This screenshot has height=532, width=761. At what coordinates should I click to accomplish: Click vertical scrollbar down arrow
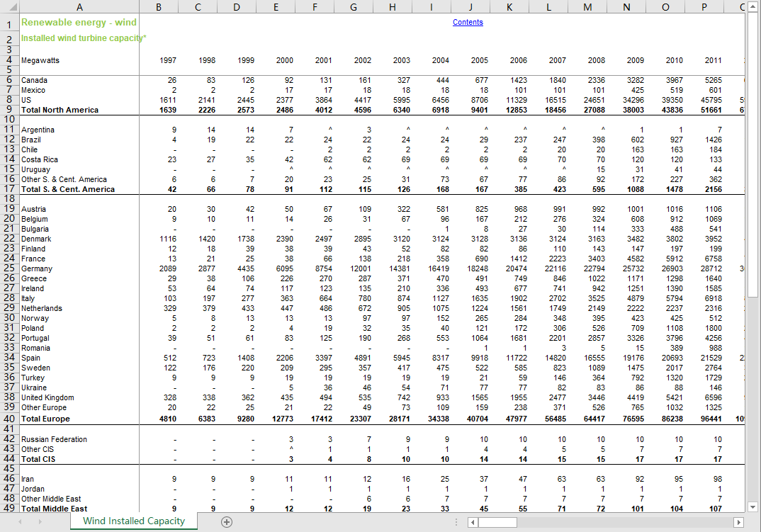click(752, 507)
